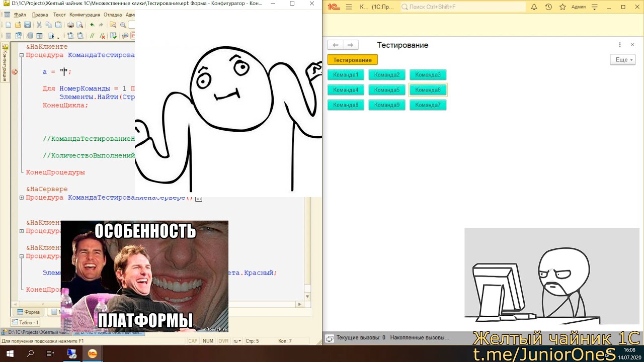Open notifications bell icon
Image resolution: width=644 pixels, height=362 pixels.
pos(534,7)
